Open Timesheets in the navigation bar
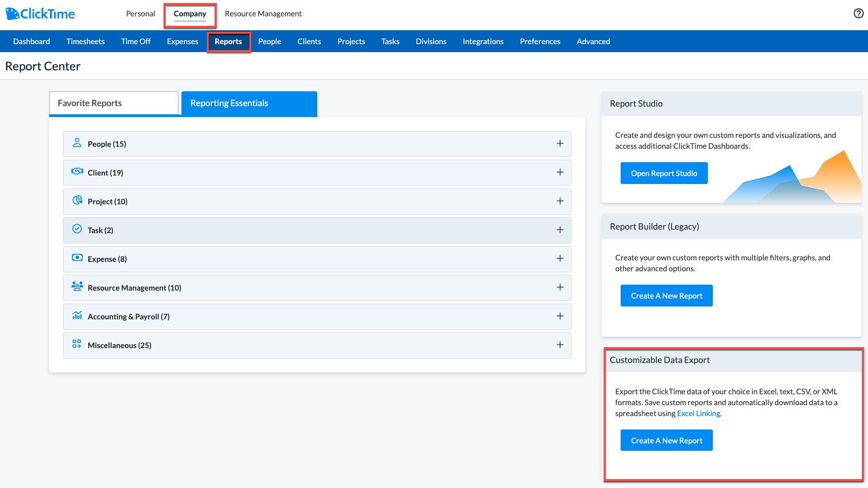This screenshot has width=868, height=488. pos(86,42)
